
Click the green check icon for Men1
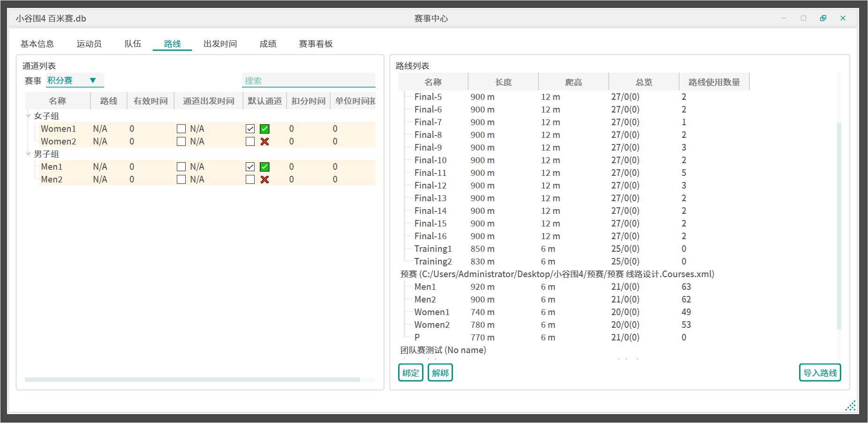tap(264, 167)
